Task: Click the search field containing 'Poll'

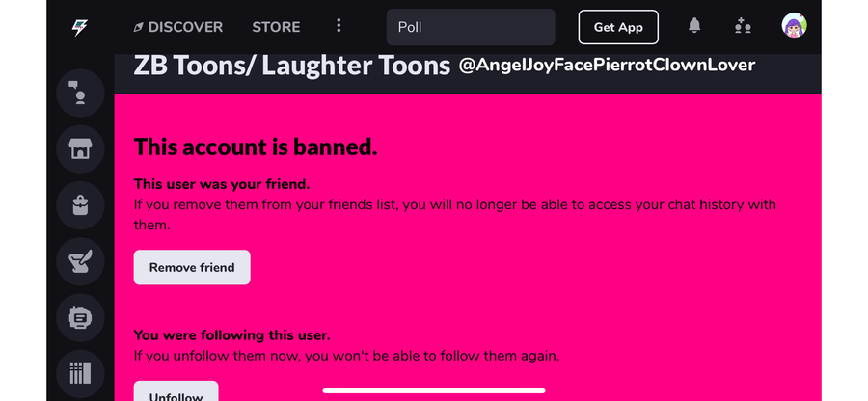Action: (470, 27)
